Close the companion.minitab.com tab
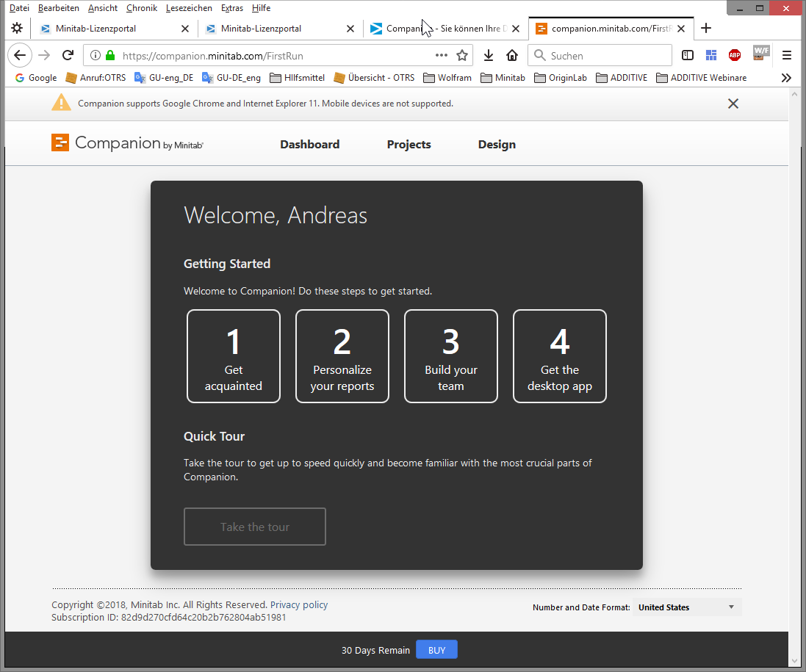 point(681,29)
